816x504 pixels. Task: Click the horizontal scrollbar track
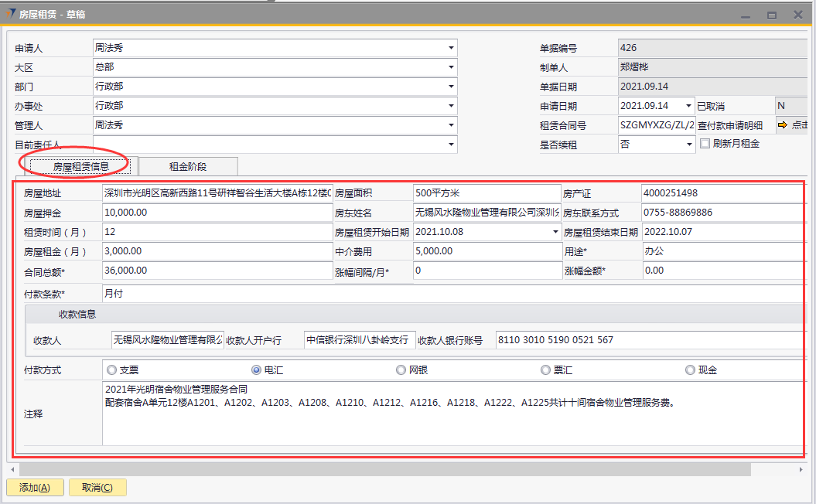[x=387, y=469]
